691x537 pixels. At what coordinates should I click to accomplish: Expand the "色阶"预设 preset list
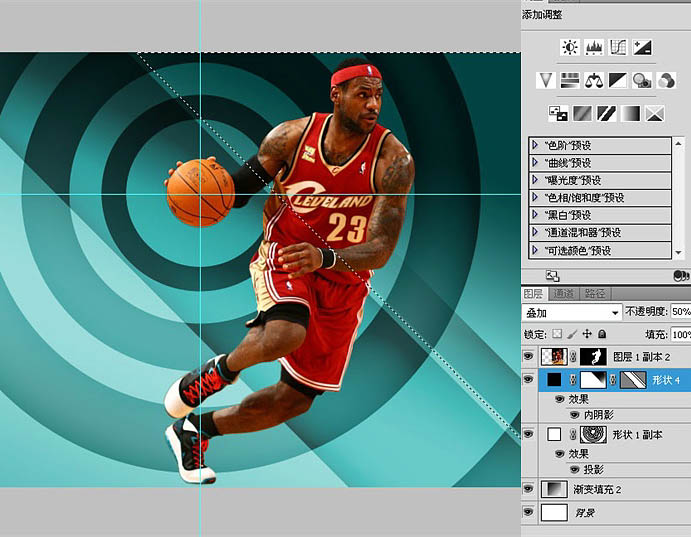tap(535, 144)
